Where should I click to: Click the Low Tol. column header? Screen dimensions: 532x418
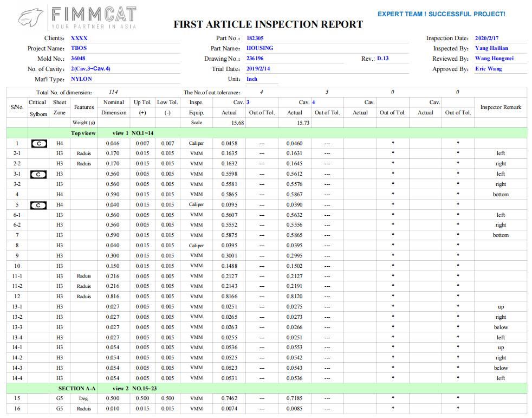point(167,107)
